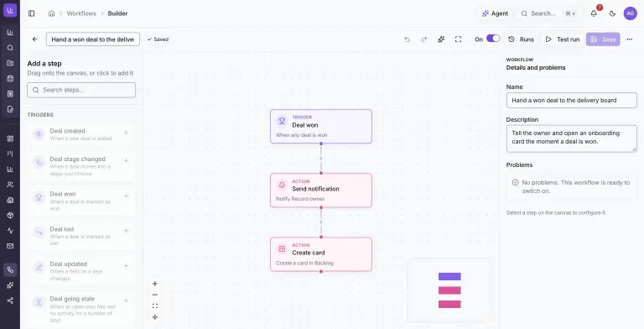Click the back arrow beside workflow name
The width and height of the screenshot is (644, 329).
[x=35, y=39]
